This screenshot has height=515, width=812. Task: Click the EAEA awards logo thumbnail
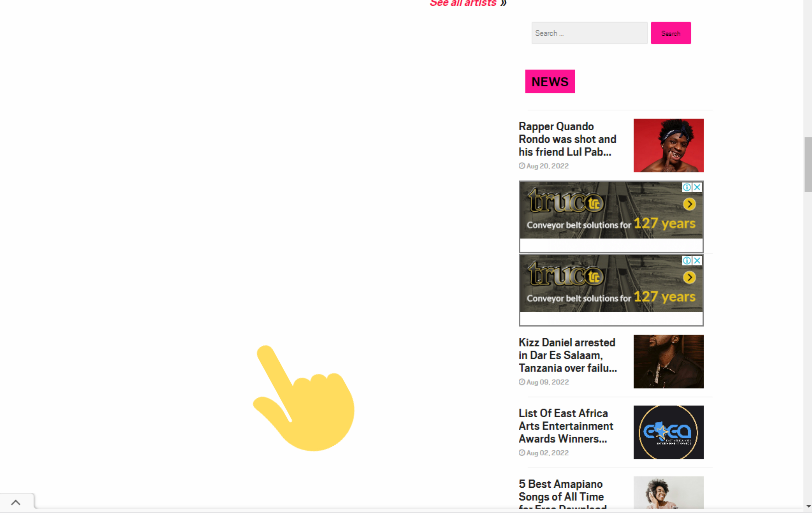pos(668,432)
